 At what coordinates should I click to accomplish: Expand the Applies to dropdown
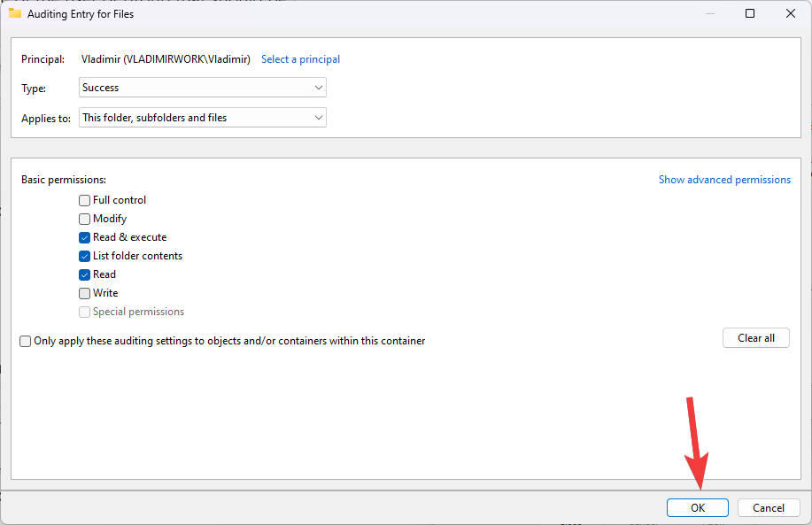[203, 117]
